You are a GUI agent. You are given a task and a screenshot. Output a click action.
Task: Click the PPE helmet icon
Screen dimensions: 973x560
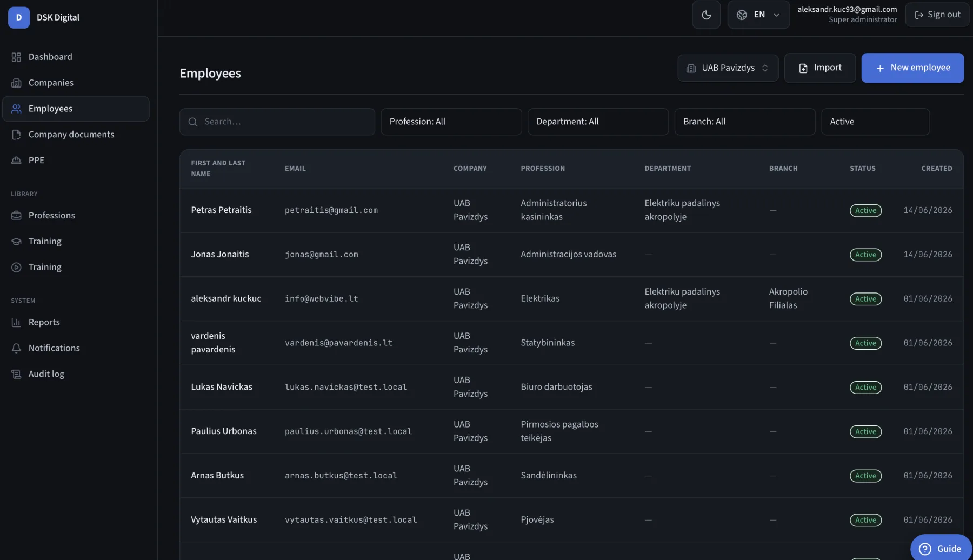click(x=16, y=161)
